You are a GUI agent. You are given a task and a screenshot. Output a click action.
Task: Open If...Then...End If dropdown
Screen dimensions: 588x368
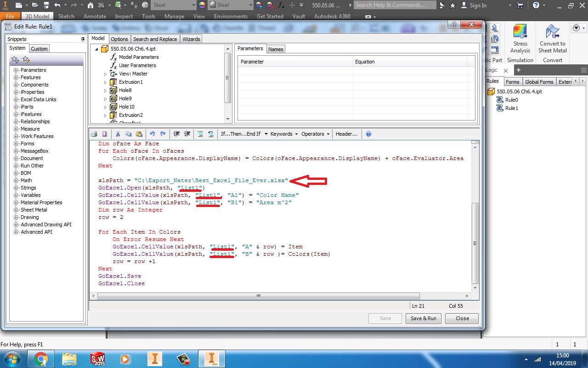[244, 134]
